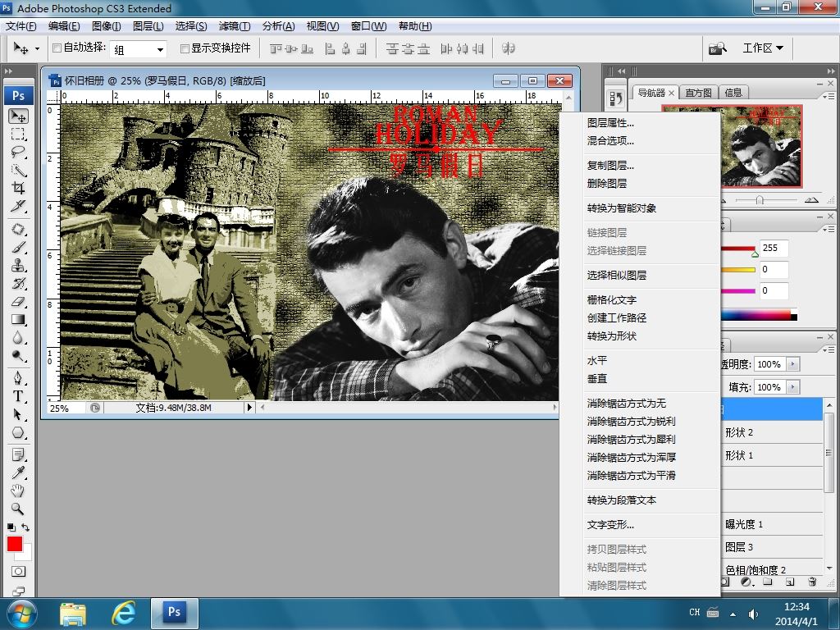
Task: Select the Brush tool
Action: [x=18, y=248]
